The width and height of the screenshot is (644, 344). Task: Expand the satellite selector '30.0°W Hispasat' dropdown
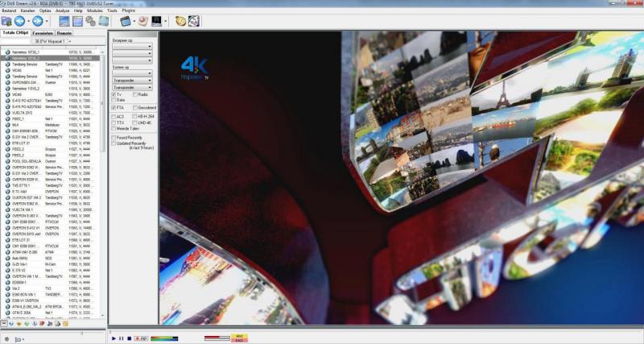coord(70,40)
